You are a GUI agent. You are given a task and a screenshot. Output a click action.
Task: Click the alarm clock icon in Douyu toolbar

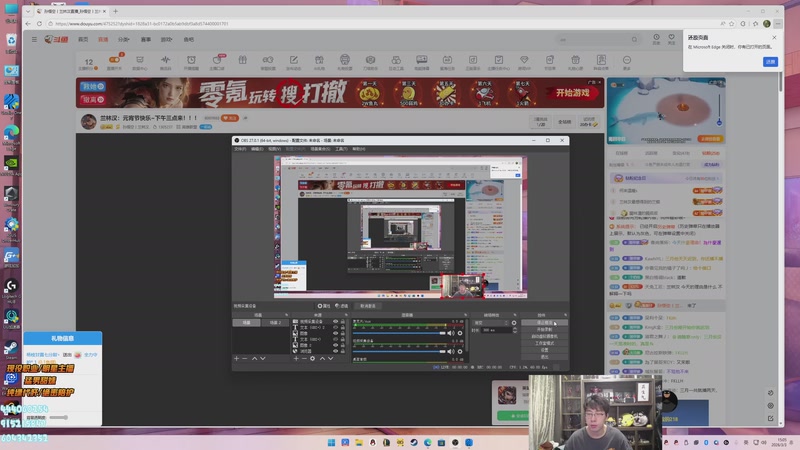pos(191,60)
